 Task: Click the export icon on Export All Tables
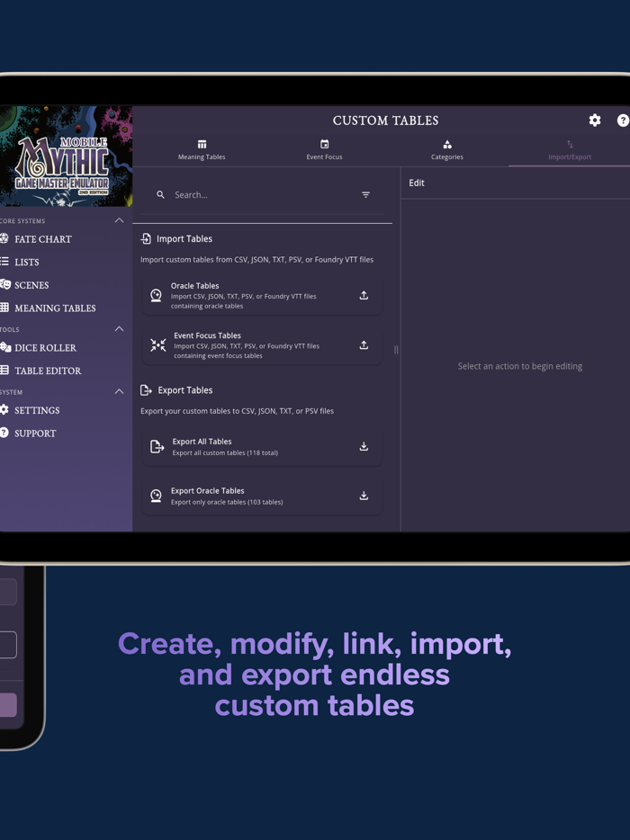coord(157,446)
